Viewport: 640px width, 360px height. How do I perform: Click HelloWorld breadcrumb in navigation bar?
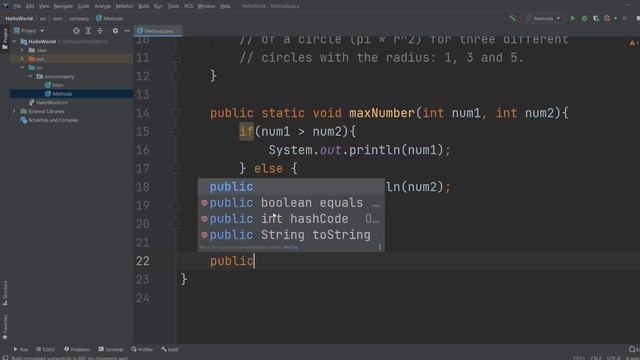point(19,18)
